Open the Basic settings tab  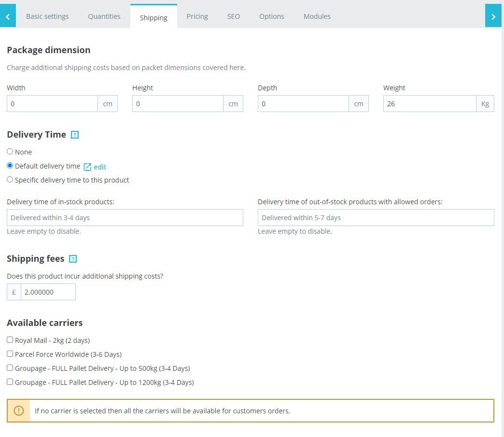[47, 16]
